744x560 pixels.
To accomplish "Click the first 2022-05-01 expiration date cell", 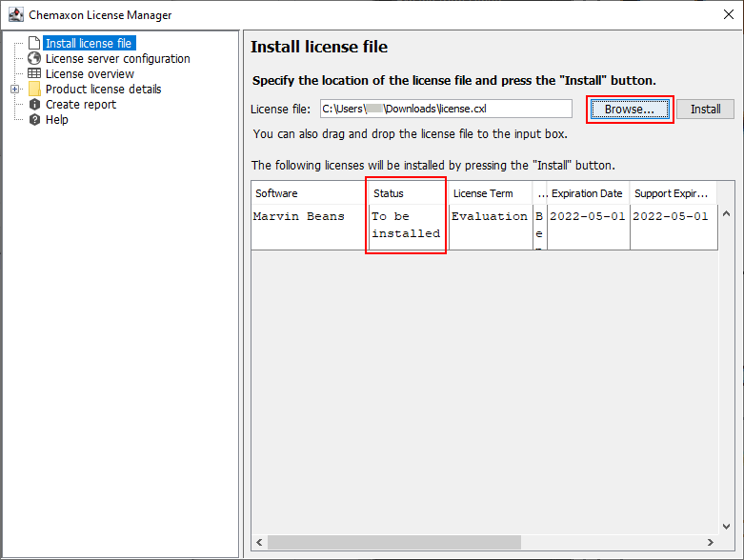I will 589,227.
